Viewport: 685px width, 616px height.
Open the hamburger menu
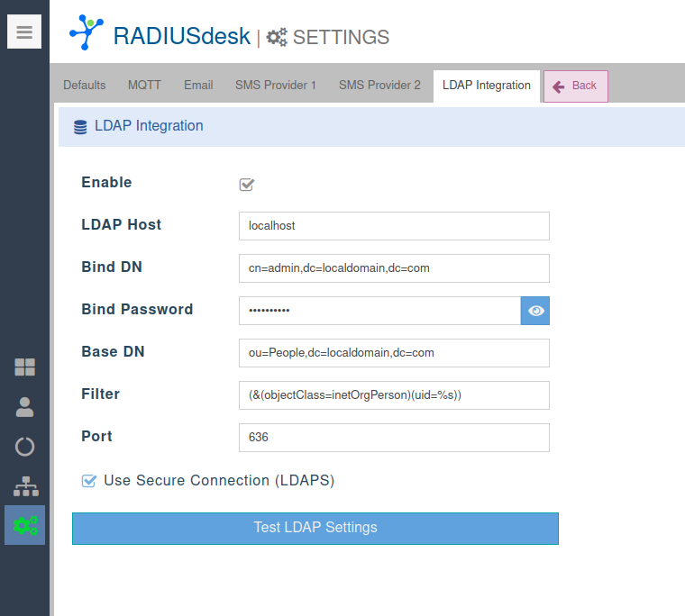[24, 32]
